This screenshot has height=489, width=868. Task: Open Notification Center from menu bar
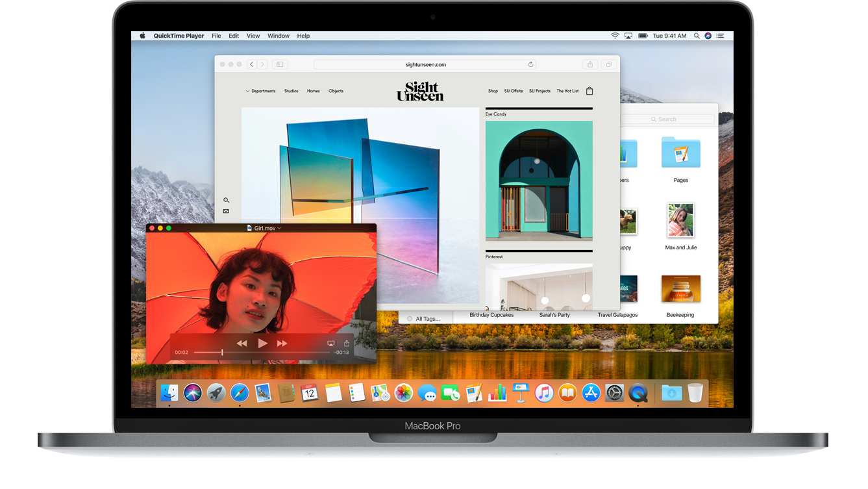720,36
